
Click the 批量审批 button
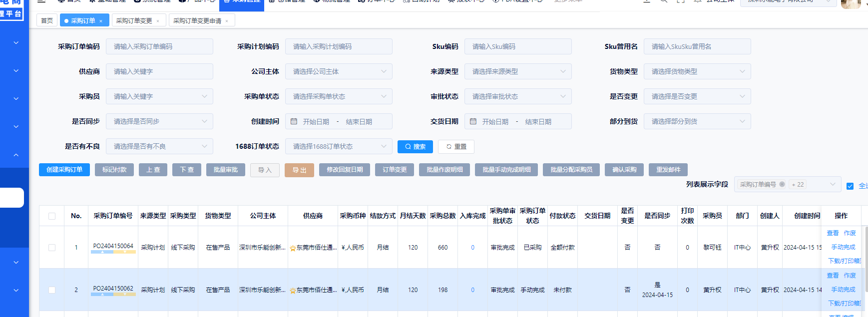pyautogui.click(x=225, y=170)
